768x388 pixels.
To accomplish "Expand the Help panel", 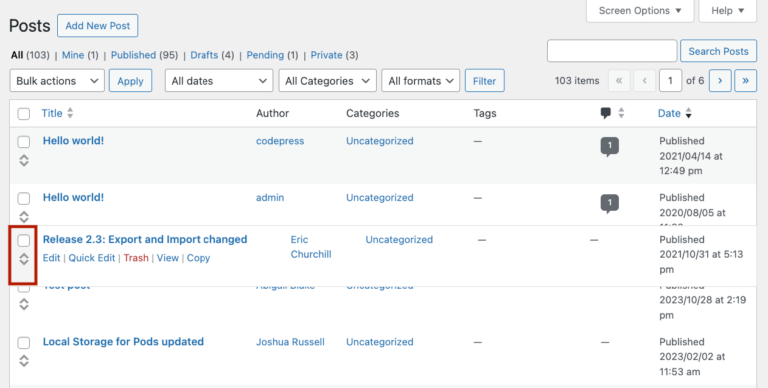I will click(728, 11).
